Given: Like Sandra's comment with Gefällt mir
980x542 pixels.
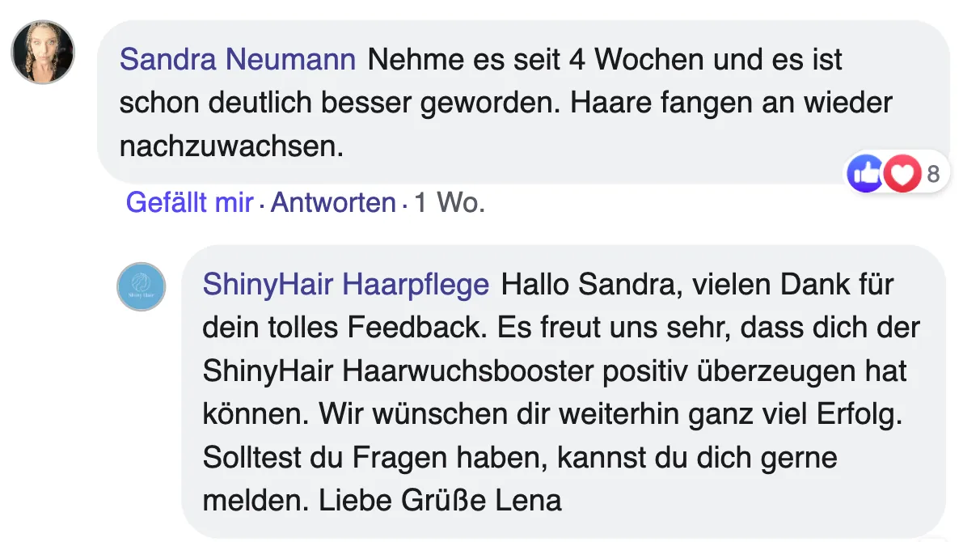Looking at the screenshot, I should point(190,202).
